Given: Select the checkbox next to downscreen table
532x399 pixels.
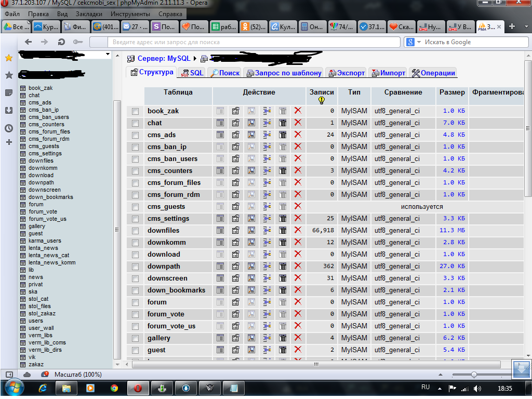Looking at the screenshot, I should (x=136, y=278).
